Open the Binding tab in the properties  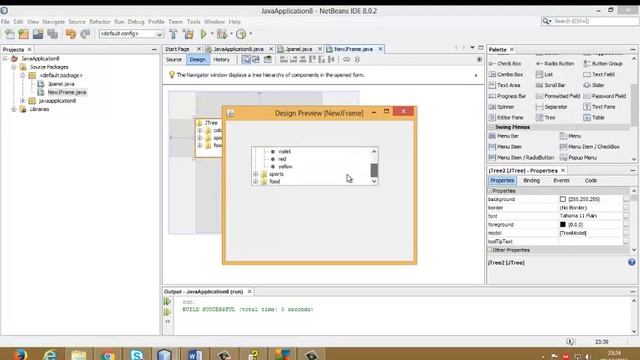[x=531, y=180]
